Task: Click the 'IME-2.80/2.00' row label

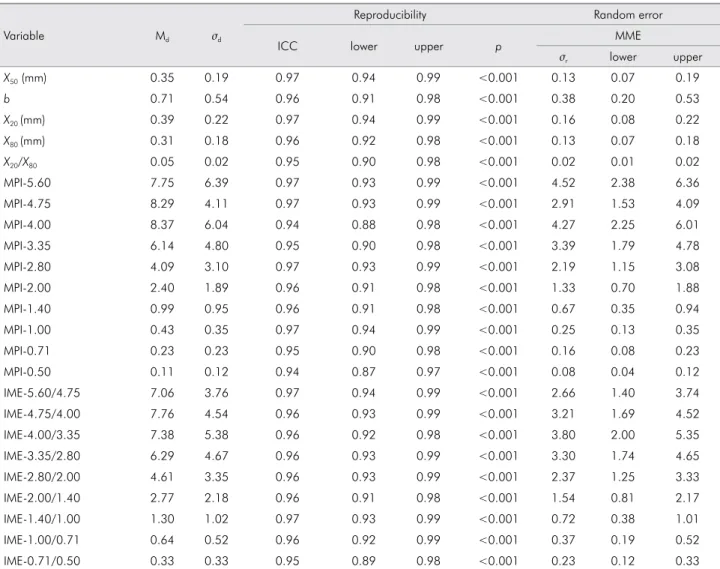Action: [x=42, y=477]
